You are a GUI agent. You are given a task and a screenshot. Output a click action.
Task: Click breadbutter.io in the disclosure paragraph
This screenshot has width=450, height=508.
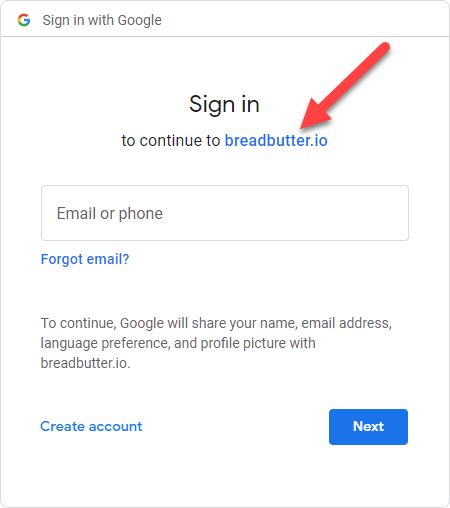pyautogui.click(x=85, y=363)
